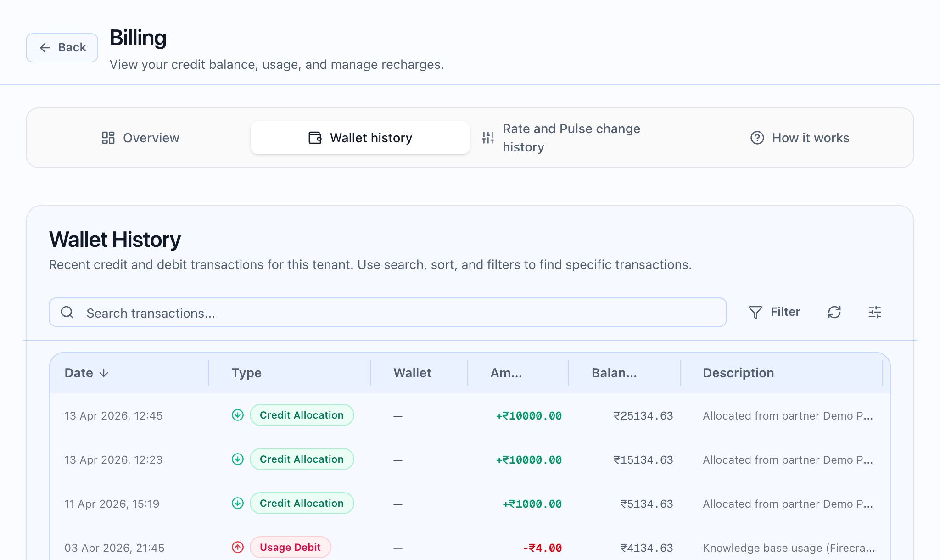This screenshot has height=560, width=940.
Task: Click the question mark icon on How it works
Action: (x=757, y=138)
